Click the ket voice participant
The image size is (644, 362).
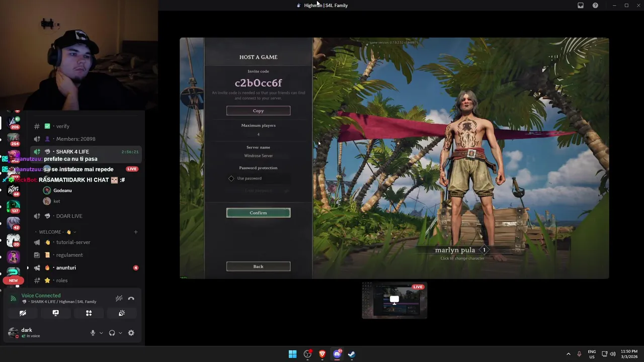tap(56, 201)
